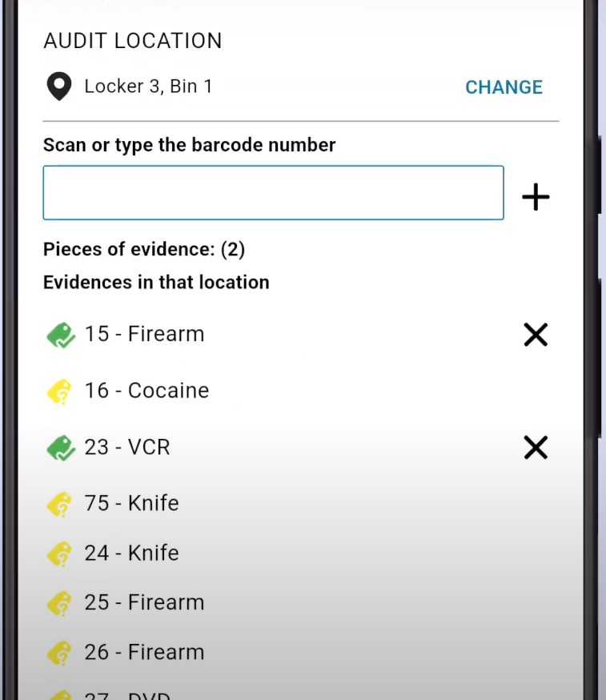Screen dimensions: 606x700
Task: Click yellow tag icon beside 75 - Knife
Action: [x=60, y=504]
